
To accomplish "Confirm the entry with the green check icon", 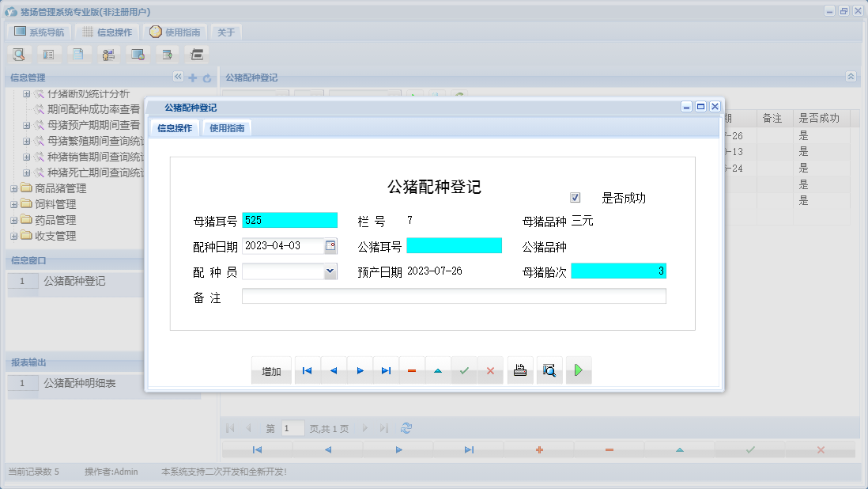I will [x=464, y=370].
